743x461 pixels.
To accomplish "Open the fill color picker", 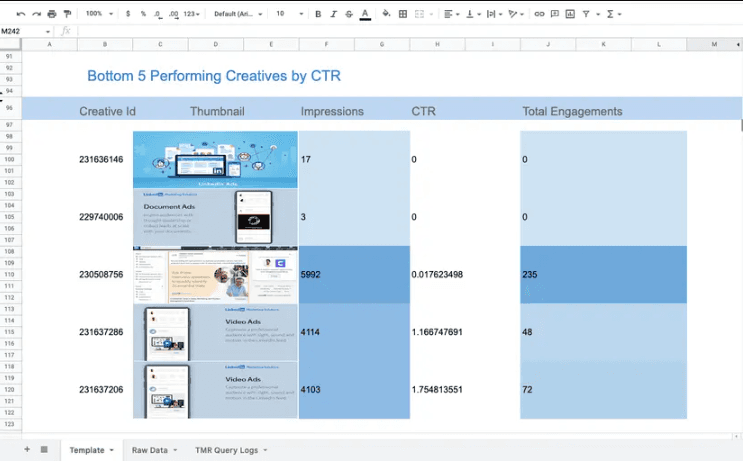I will (x=387, y=14).
